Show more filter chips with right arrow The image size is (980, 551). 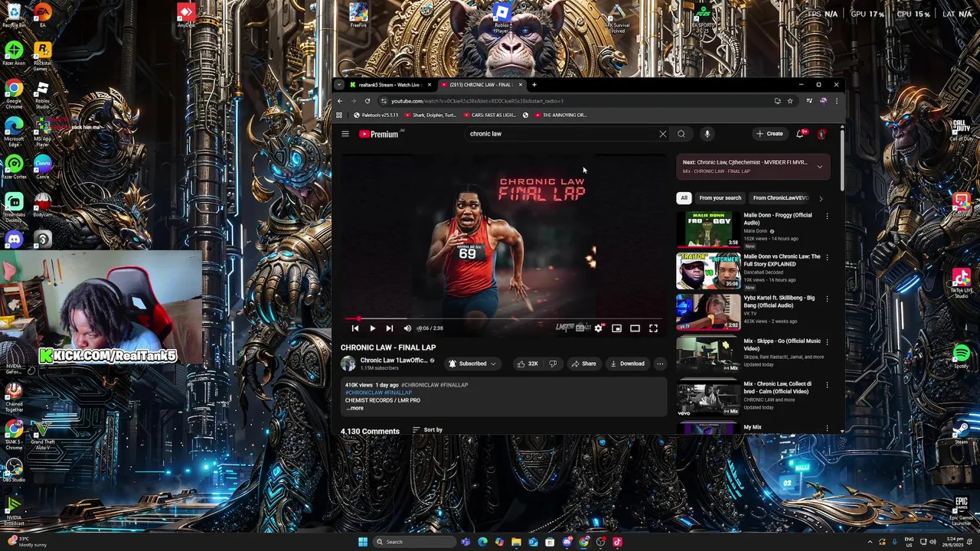tap(821, 198)
